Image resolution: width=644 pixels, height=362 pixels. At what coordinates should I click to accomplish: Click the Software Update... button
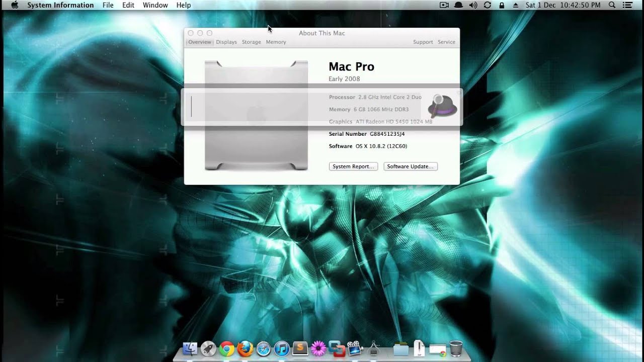click(411, 166)
